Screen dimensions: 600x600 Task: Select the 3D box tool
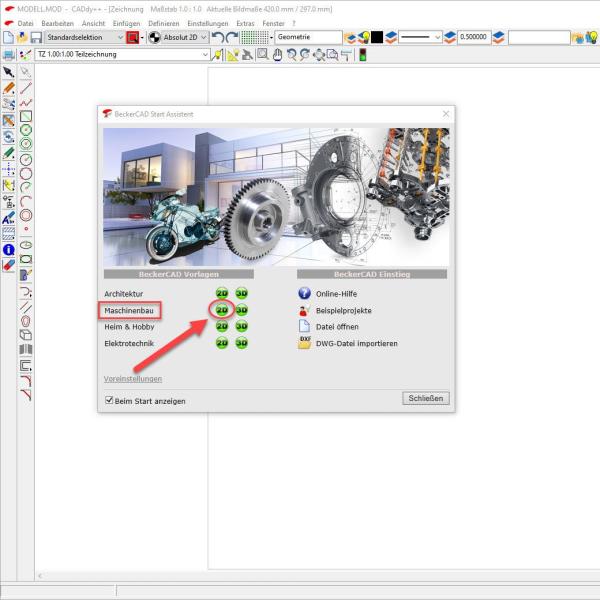tap(26, 335)
